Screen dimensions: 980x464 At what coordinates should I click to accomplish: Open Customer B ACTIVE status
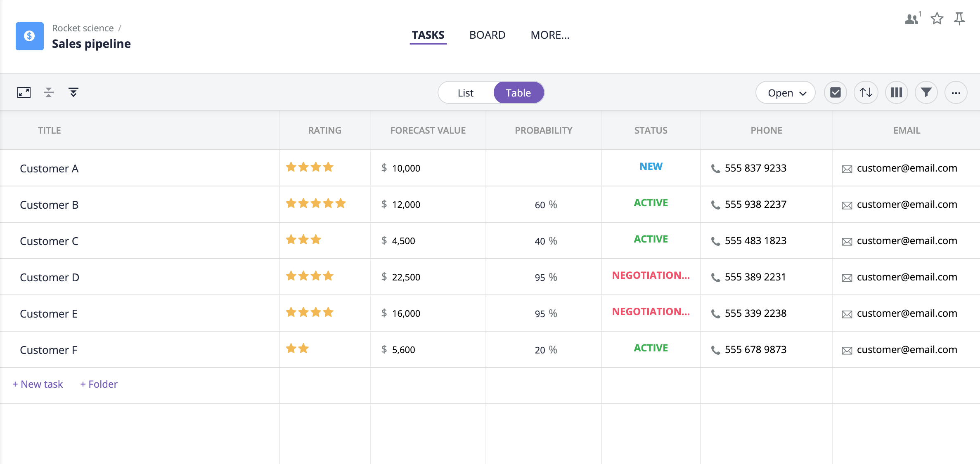point(651,203)
